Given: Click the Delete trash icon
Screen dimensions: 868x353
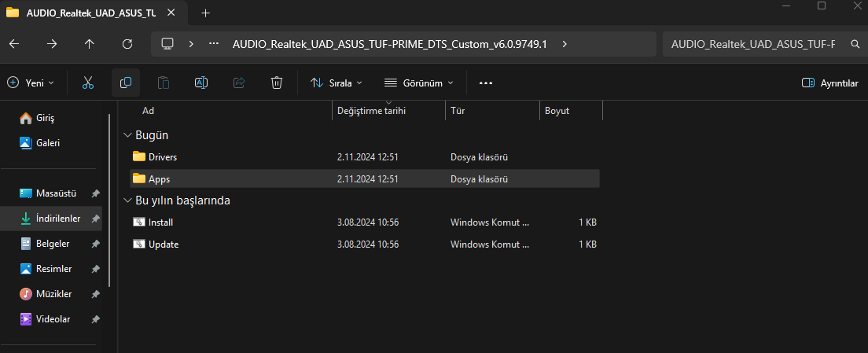Looking at the screenshot, I should (x=277, y=83).
